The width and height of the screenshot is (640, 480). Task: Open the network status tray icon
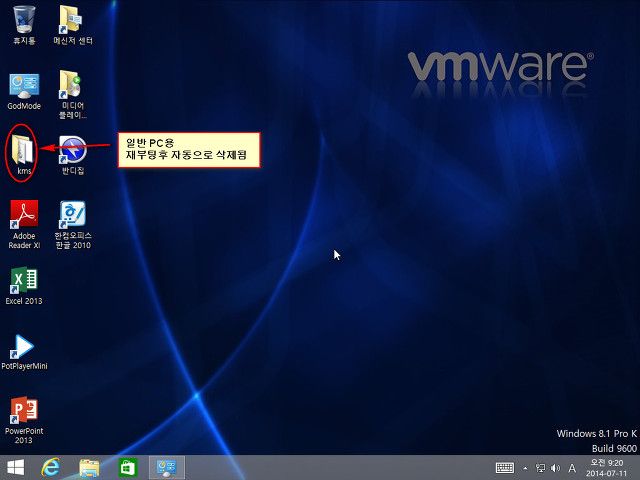540,468
